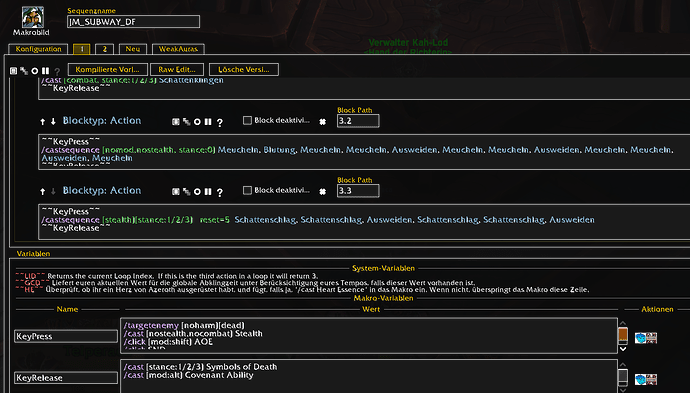This screenshot has height=393, width=690.
Task: Click the red action icon for KeyRelease variable
Action: pos(652,379)
